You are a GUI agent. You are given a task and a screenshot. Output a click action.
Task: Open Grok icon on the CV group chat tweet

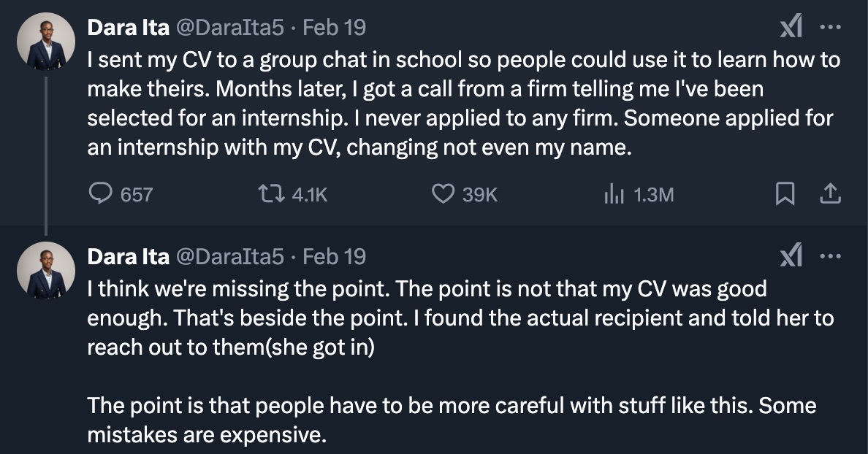pyautogui.click(x=791, y=28)
